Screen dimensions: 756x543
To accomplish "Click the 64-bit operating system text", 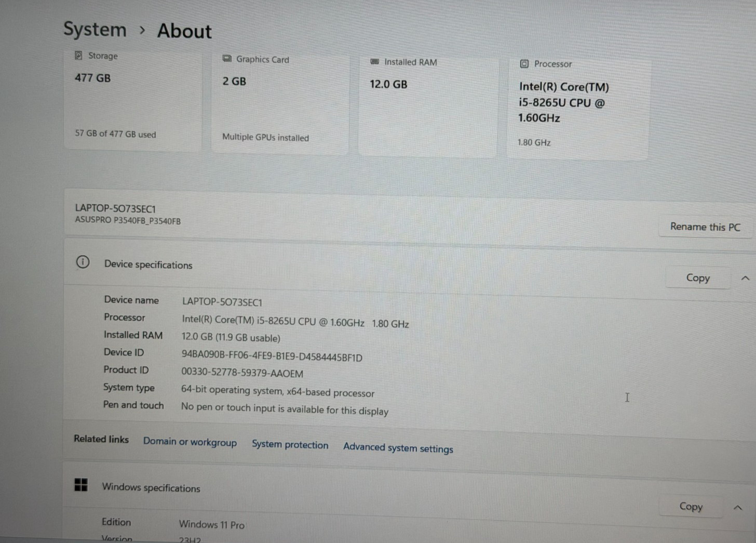I will [278, 391].
